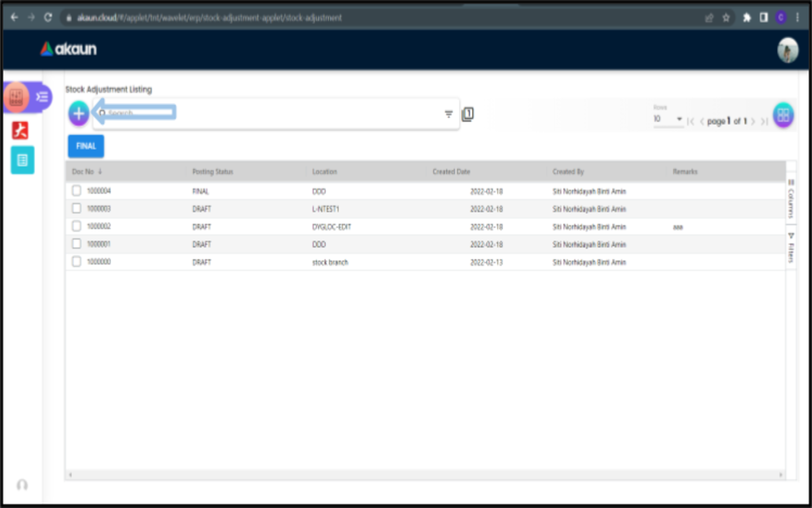
Task: Open the user profile avatar
Action: [788, 50]
